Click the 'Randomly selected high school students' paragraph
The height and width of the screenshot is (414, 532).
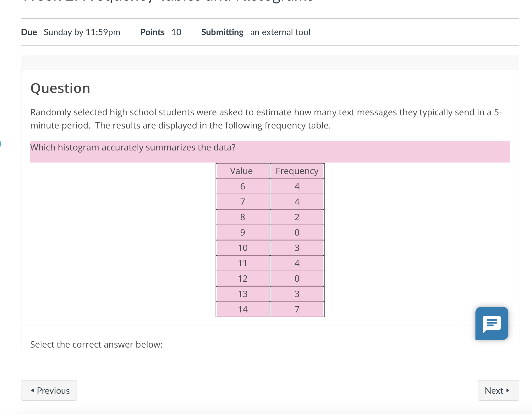[x=266, y=119]
